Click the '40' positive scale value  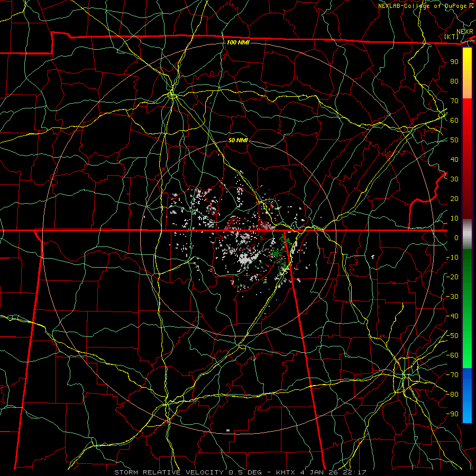click(x=454, y=160)
